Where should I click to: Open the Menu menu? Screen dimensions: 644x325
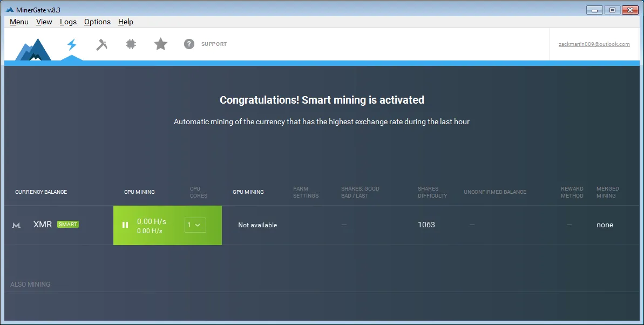point(19,22)
